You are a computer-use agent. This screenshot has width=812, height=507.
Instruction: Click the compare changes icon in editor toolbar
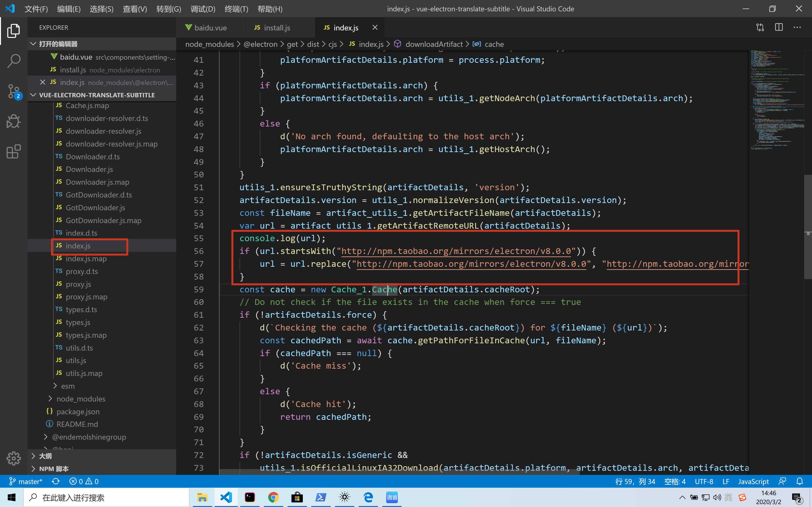pos(760,28)
